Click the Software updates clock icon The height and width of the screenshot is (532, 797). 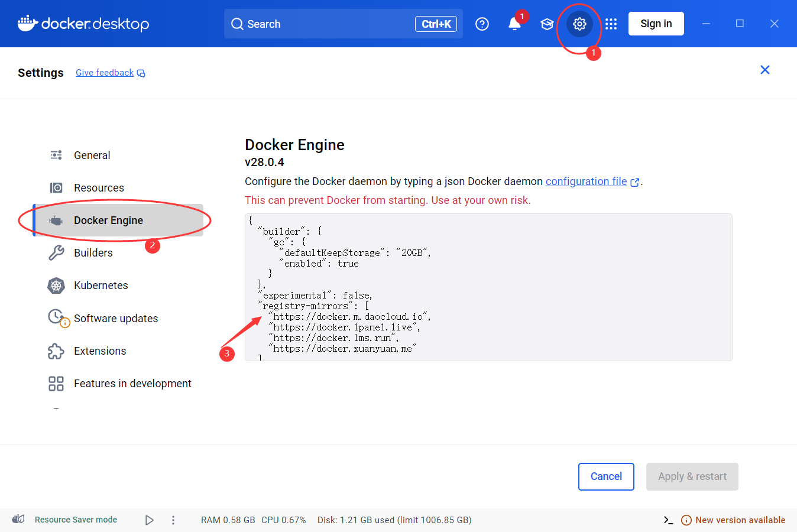(56, 317)
